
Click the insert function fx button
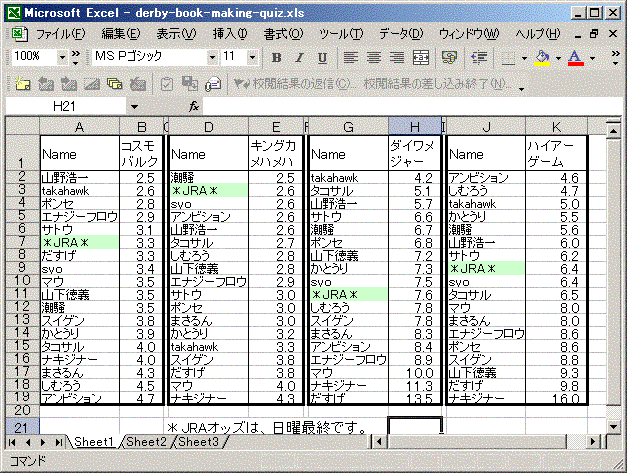[194, 106]
